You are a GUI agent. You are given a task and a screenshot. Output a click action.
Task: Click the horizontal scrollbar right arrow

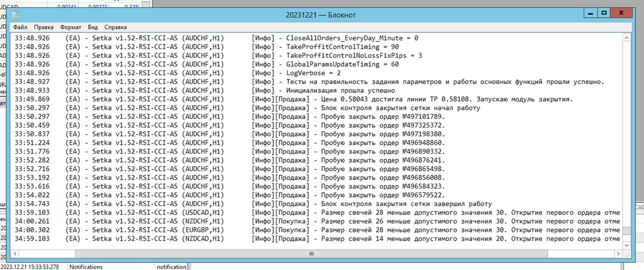tap(618, 254)
